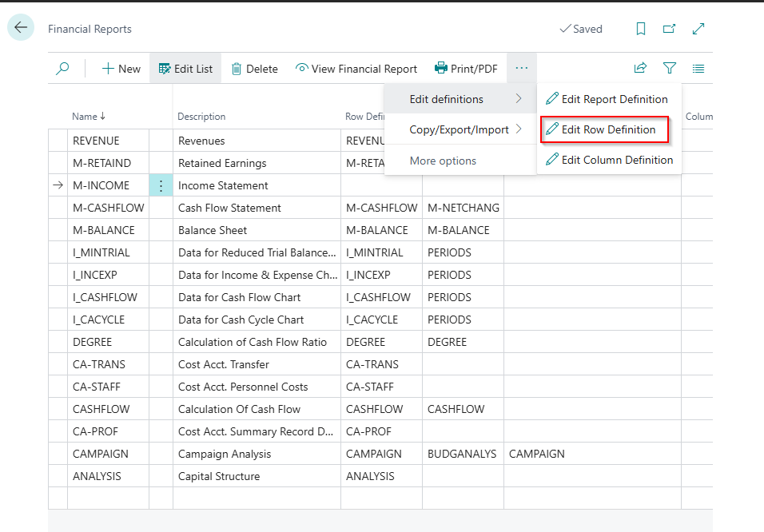The height and width of the screenshot is (532, 764).
Task: Click Calculation Of Cash Flow description
Action: (x=257, y=410)
